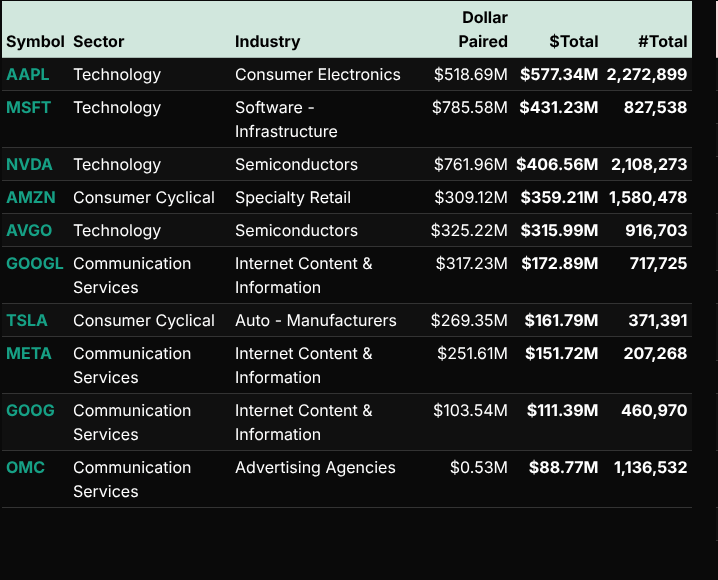Sort by the $Total column header
Image resolution: width=718 pixels, height=580 pixels.
(574, 42)
